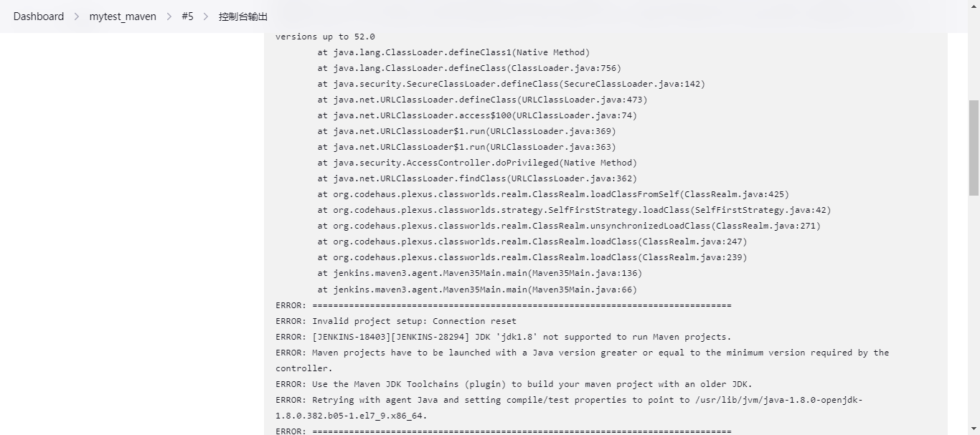Screen dimensions: 980x435
Task: Click the 'versions up to 52.0' line
Action: pos(325,37)
